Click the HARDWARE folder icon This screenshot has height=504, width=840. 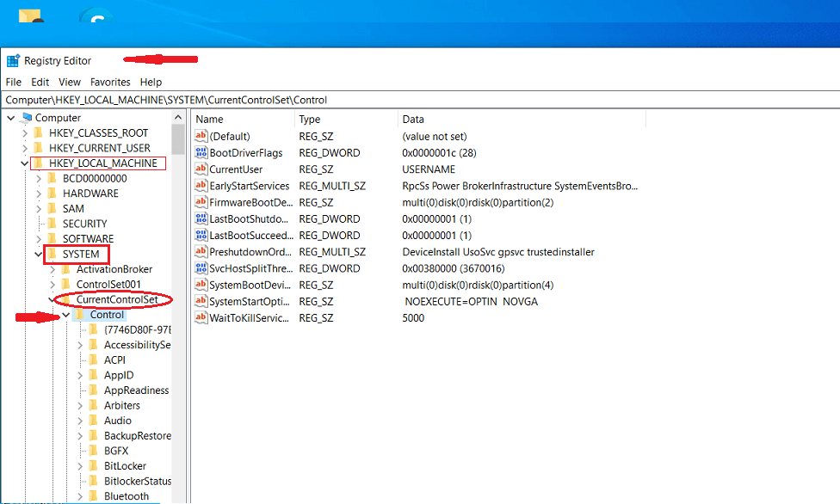click(52, 194)
